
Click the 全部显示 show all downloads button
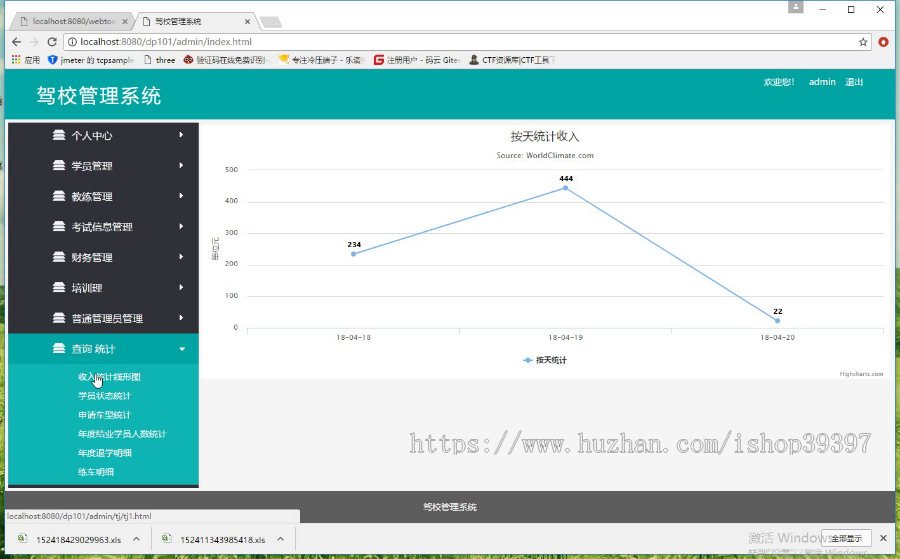846,538
